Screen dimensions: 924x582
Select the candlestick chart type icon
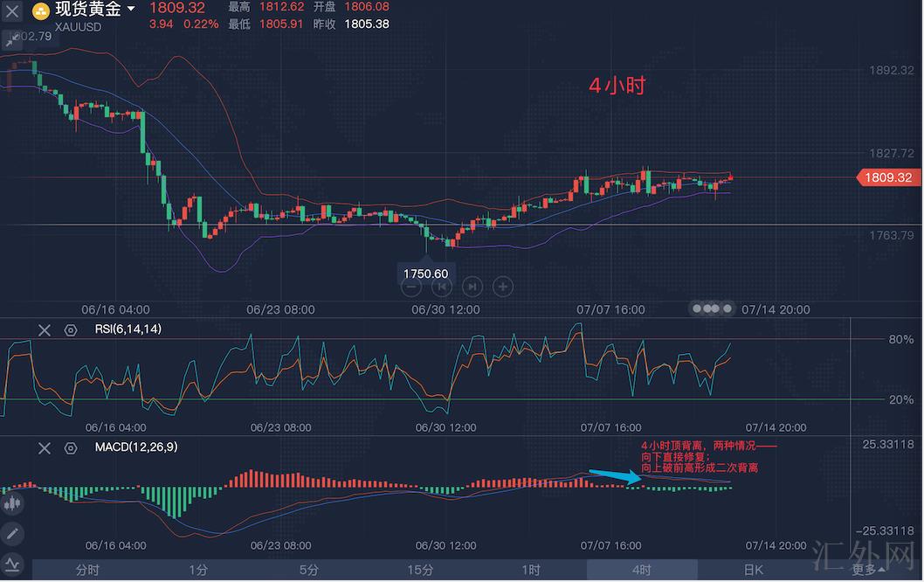pos(12,502)
